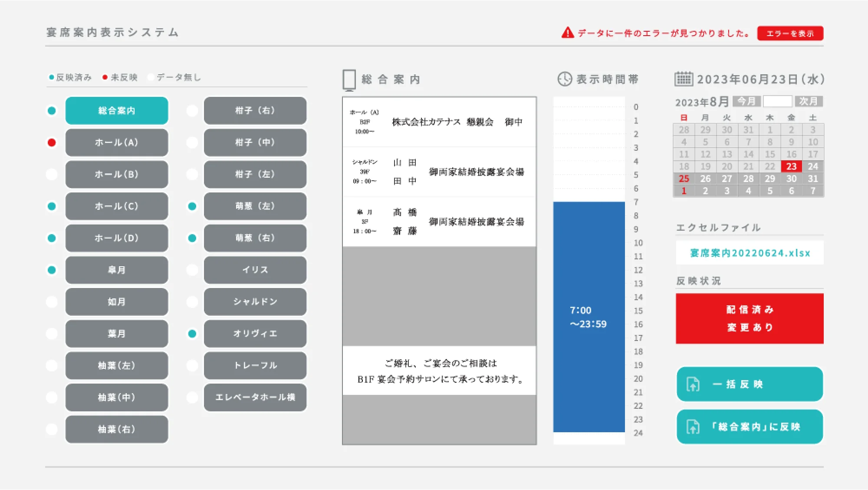Jump to current month with 今月
This screenshot has height=490, width=868.
(x=746, y=101)
